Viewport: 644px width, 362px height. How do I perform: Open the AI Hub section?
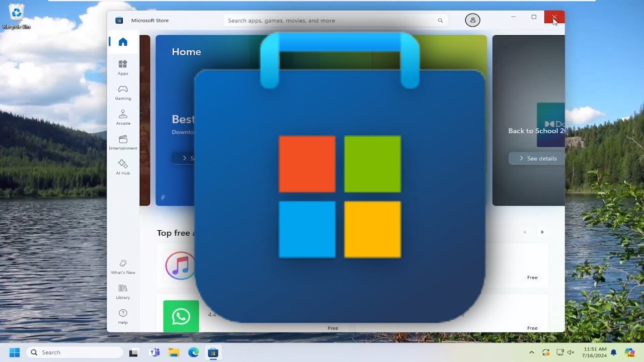click(123, 167)
